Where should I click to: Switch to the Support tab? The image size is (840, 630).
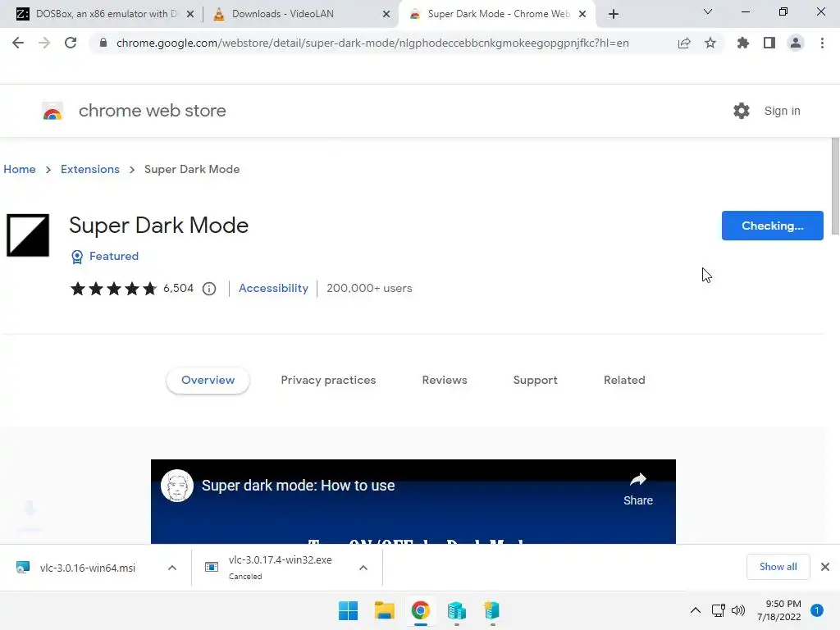[535, 381]
